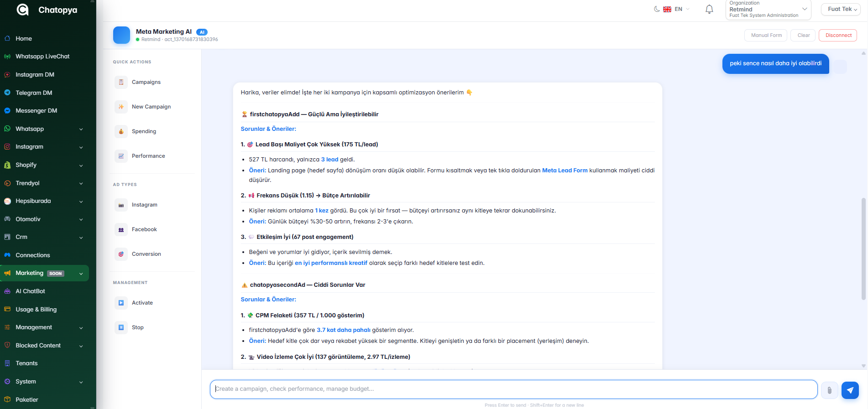Select Performance quick action

pyautogui.click(x=152, y=156)
